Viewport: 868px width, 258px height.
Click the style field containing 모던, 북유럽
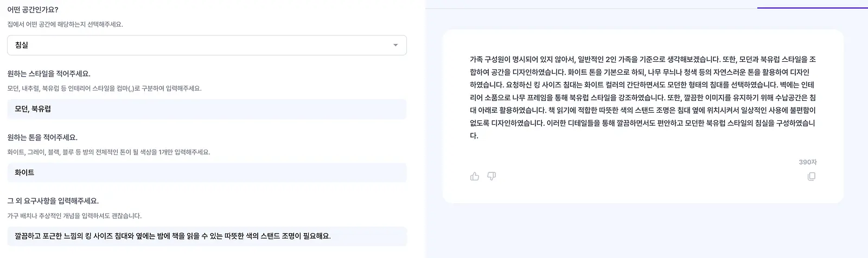click(207, 109)
